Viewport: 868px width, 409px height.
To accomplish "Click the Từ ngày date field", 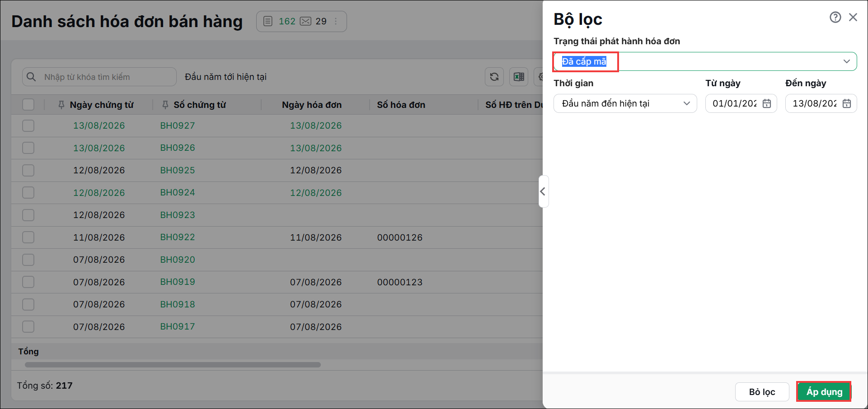I will (x=741, y=103).
